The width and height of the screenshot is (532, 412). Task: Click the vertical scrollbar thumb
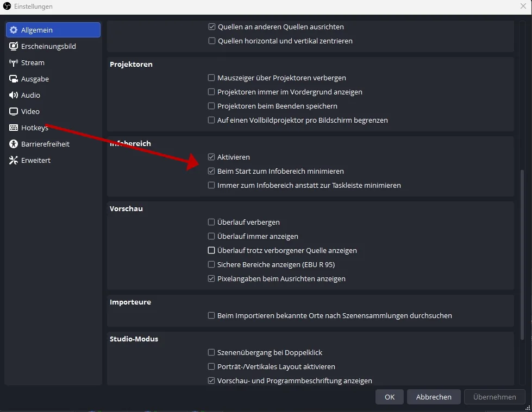click(x=522, y=255)
